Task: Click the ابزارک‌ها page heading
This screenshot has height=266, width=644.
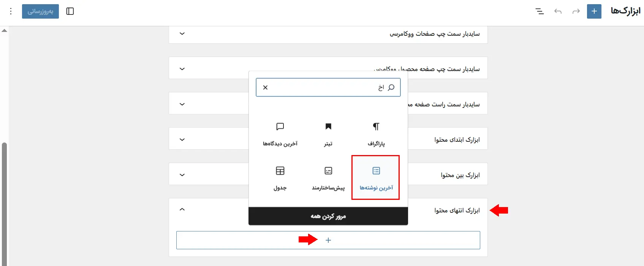Action: [x=625, y=11]
